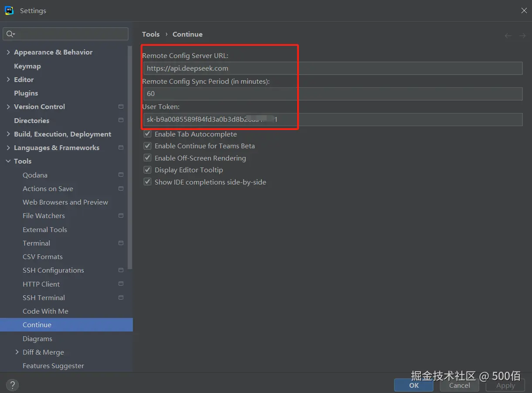Open Web Browsers and Preview

point(65,202)
